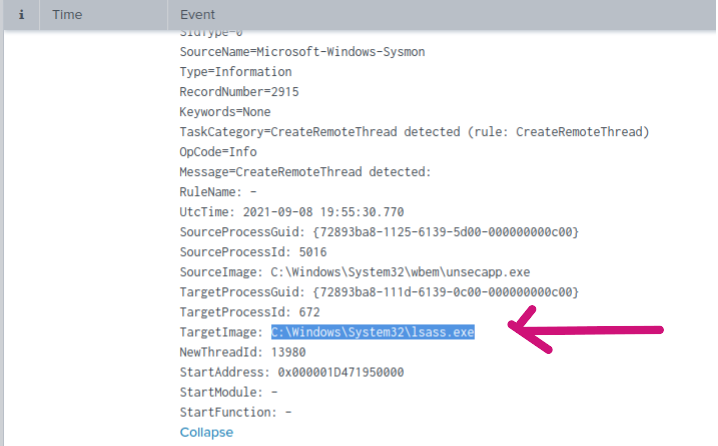
Task: Select RecordNumber value 2915
Action: 286,92
